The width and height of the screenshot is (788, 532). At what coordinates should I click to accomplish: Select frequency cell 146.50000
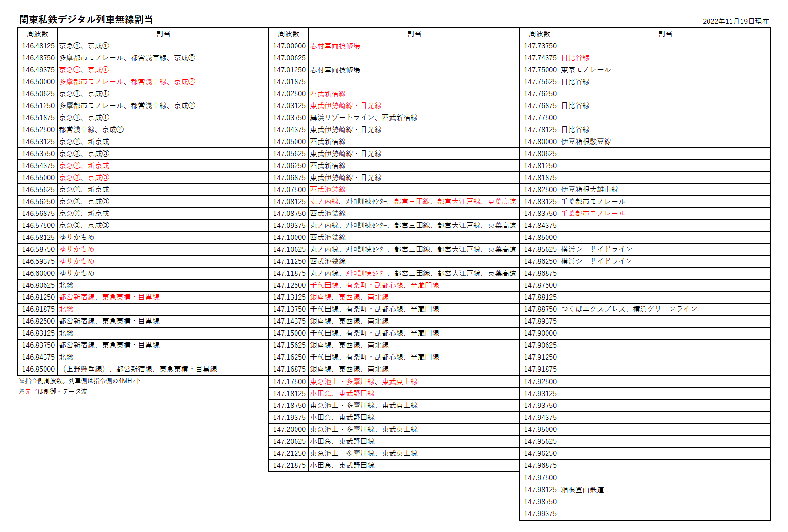point(38,82)
